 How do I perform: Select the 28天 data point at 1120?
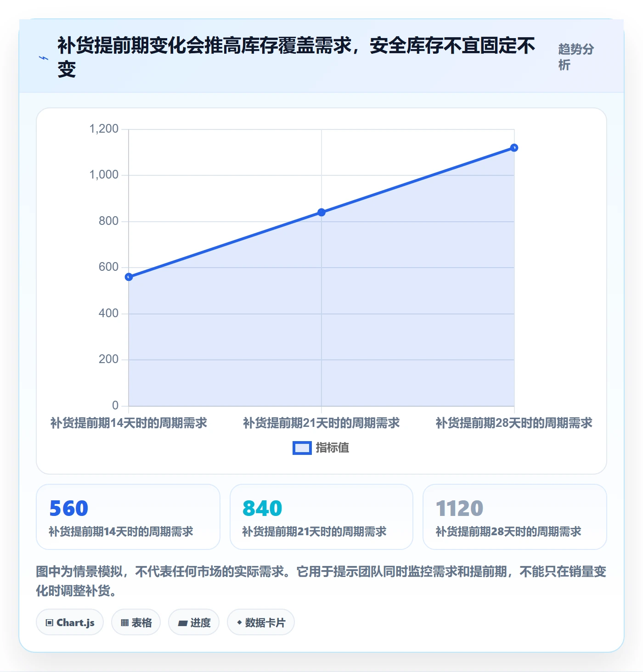click(514, 148)
